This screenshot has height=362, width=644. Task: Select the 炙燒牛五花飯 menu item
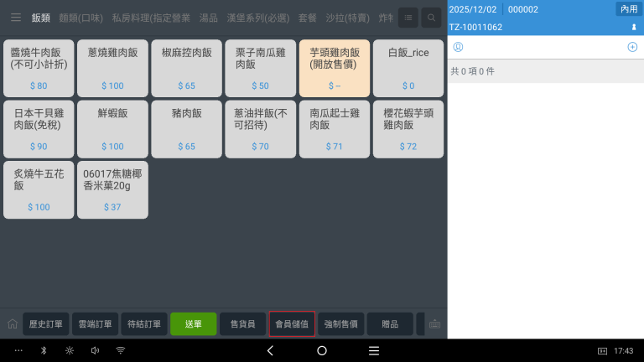tap(39, 189)
